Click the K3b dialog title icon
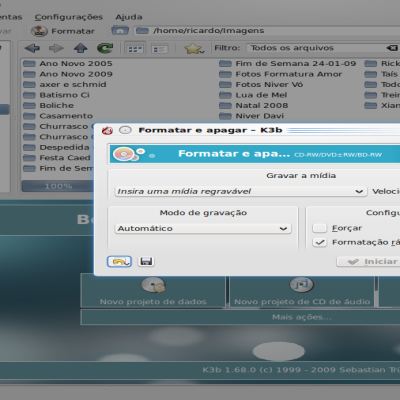 tap(107, 130)
